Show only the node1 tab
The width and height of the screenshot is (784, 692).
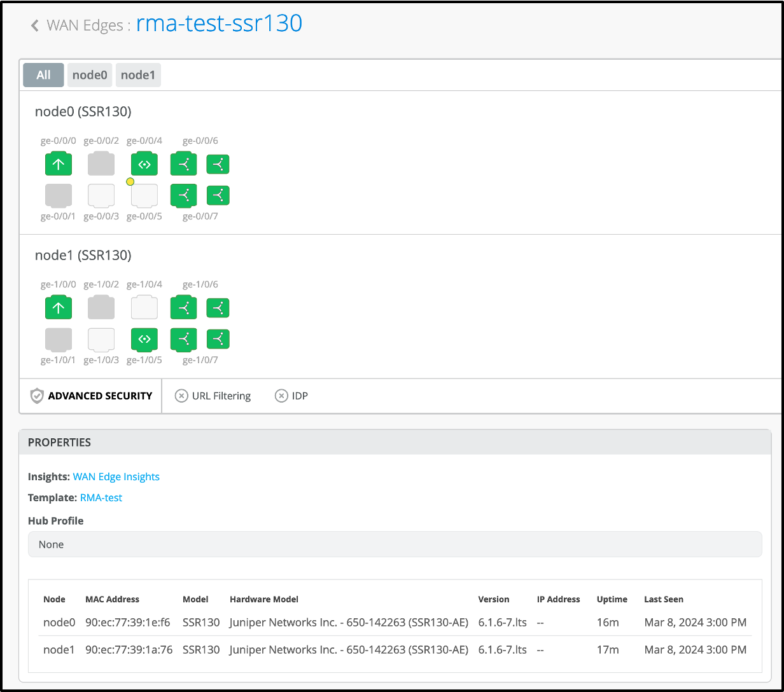pyautogui.click(x=138, y=75)
